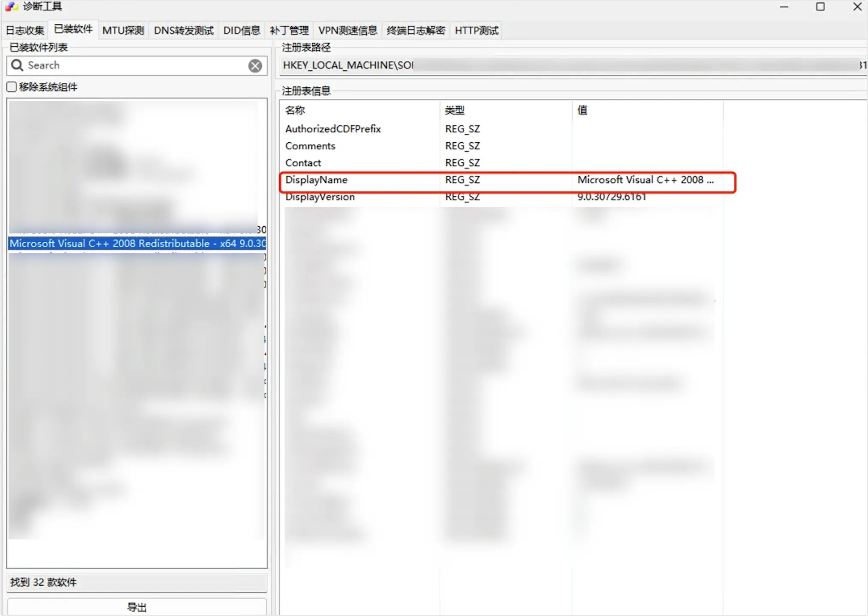The height and width of the screenshot is (616, 868).
Task: Click the 值 column header
Action: pyautogui.click(x=647, y=110)
